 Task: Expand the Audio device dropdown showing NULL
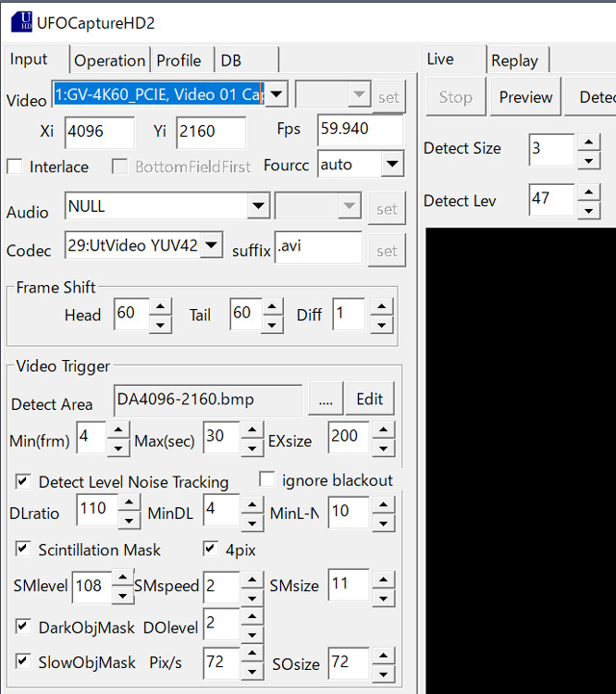point(259,205)
